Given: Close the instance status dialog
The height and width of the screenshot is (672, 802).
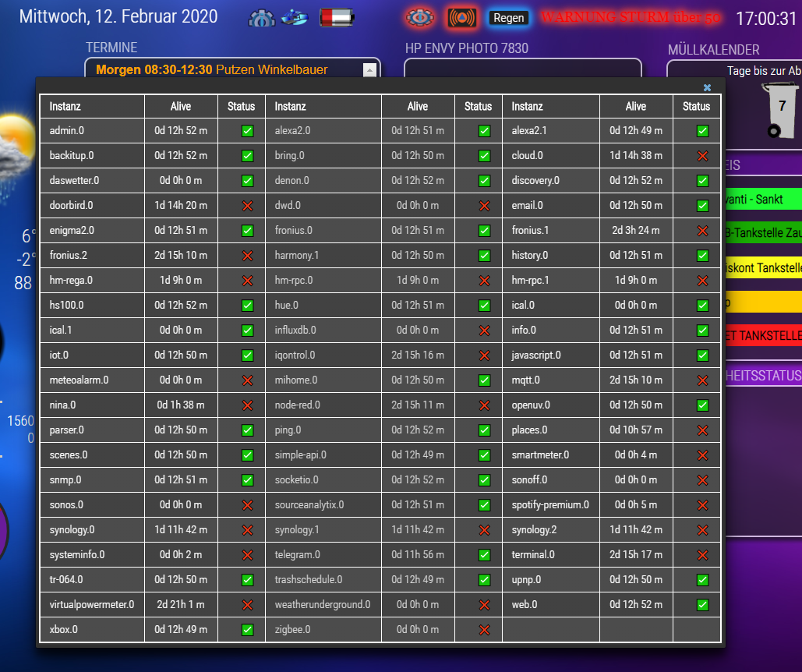Looking at the screenshot, I should coord(707,87).
